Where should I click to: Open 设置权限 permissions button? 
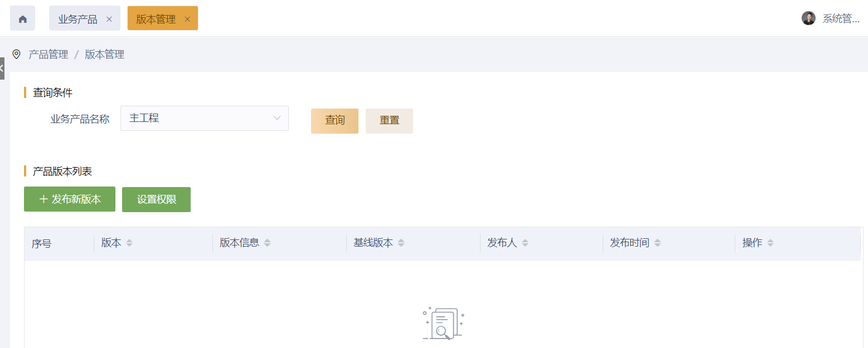[x=156, y=199]
